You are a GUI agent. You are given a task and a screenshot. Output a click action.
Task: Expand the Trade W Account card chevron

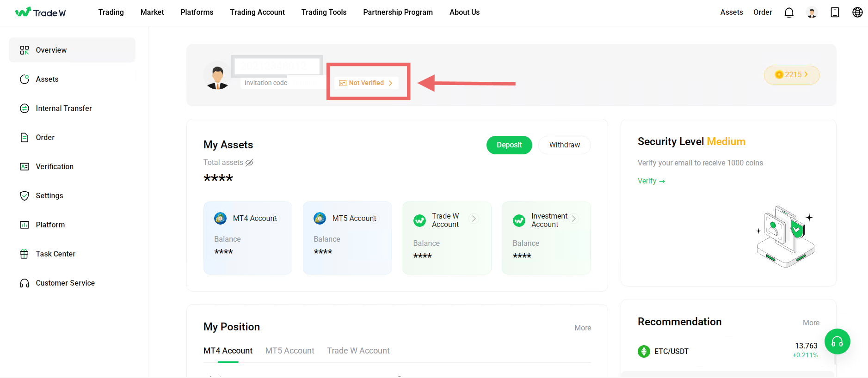click(474, 219)
